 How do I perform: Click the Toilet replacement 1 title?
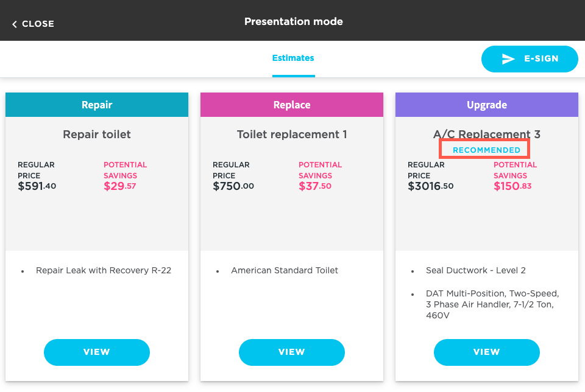(292, 134)
